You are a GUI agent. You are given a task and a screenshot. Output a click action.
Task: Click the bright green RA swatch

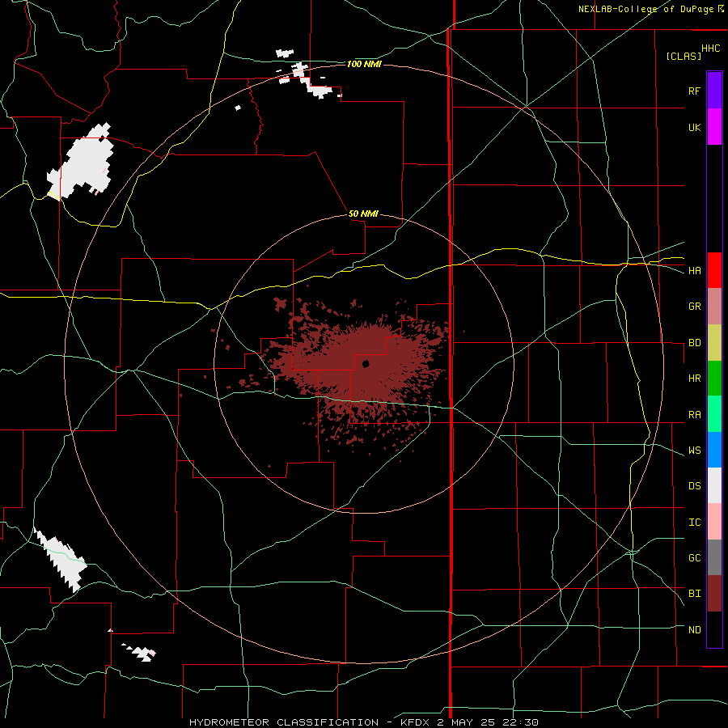[x=714, y=414]
